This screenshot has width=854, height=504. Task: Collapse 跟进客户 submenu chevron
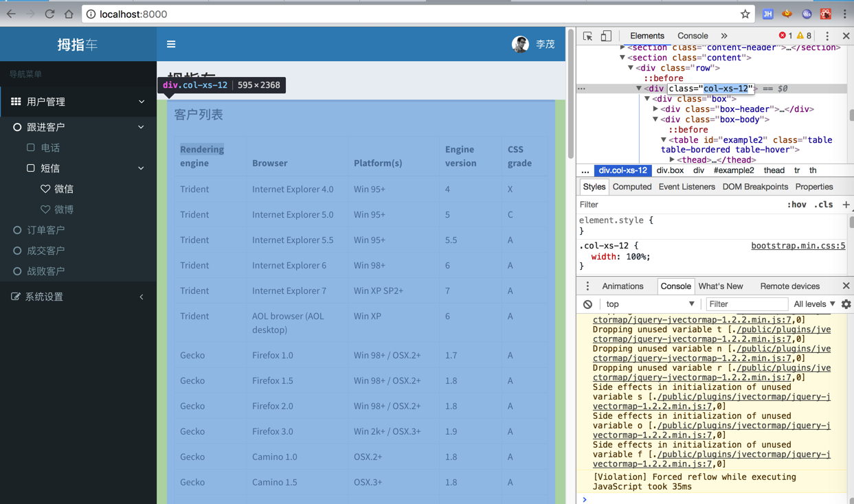141,127
